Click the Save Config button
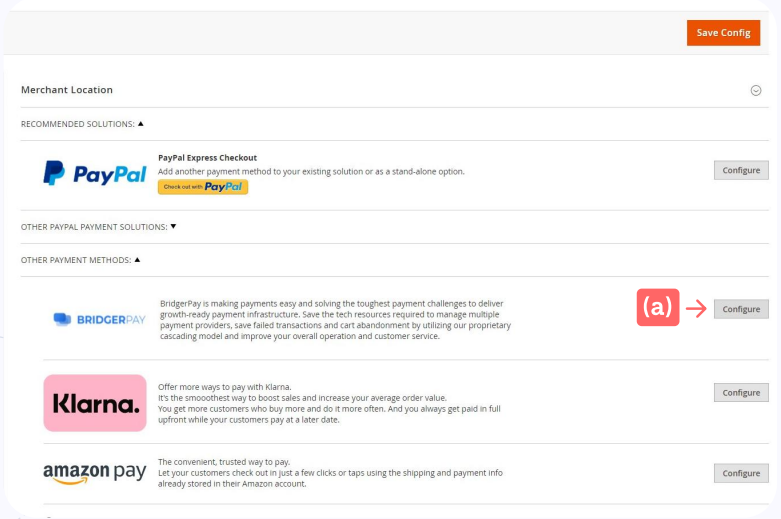Screen dimensions: 781x519 tap(723, 33)
